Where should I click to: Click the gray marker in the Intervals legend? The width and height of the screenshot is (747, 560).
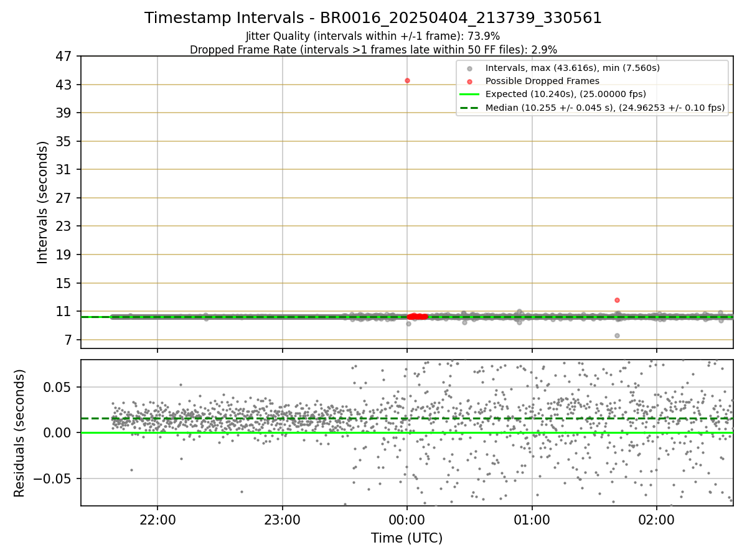pos(470,68)
